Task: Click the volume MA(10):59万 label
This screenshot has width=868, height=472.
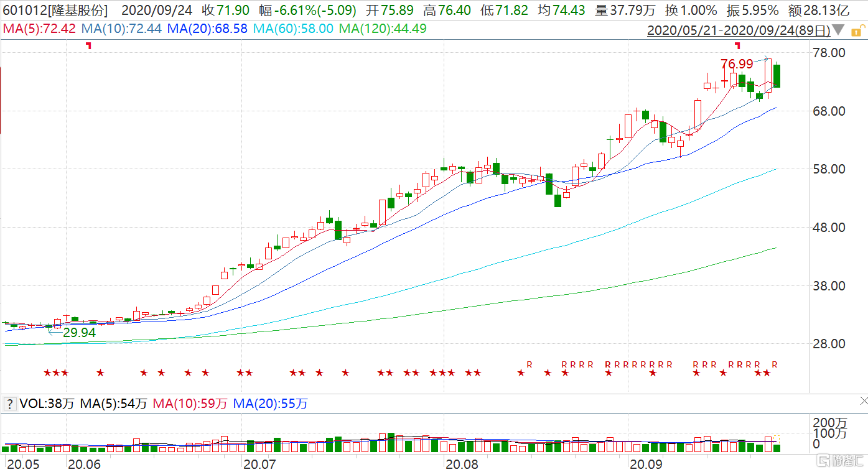Action: (190, 404)
